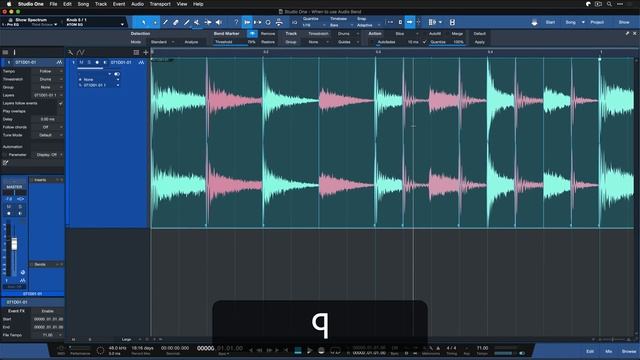
Task: Click the Apply button
Action: pos(480,42)
